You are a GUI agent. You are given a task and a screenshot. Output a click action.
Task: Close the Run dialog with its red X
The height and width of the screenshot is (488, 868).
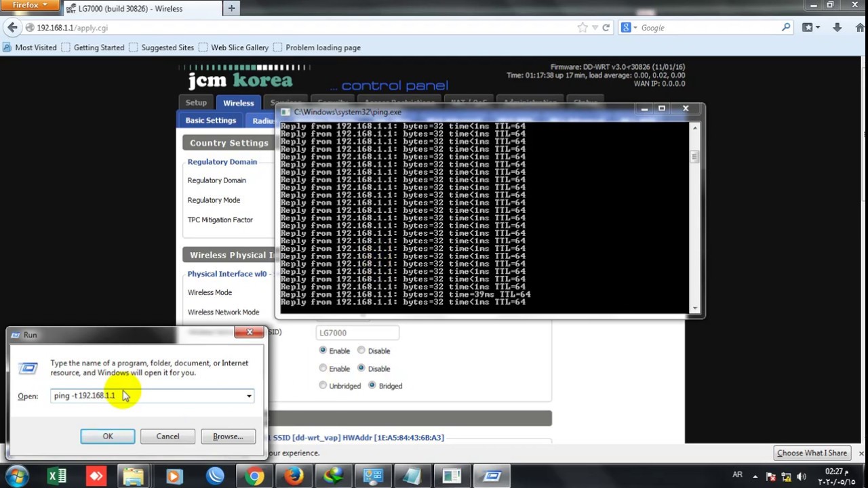(249, 332)
